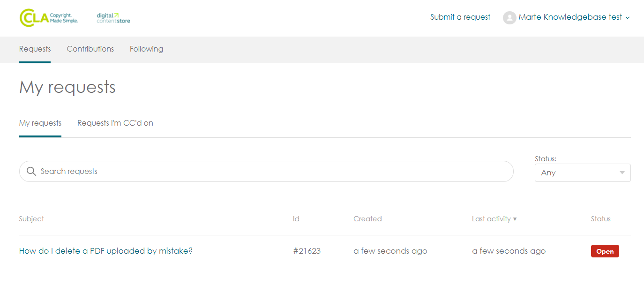This screenshot has width=644, height=286.
Task: Click the Id column header
Action: click(x=296, y=219)
